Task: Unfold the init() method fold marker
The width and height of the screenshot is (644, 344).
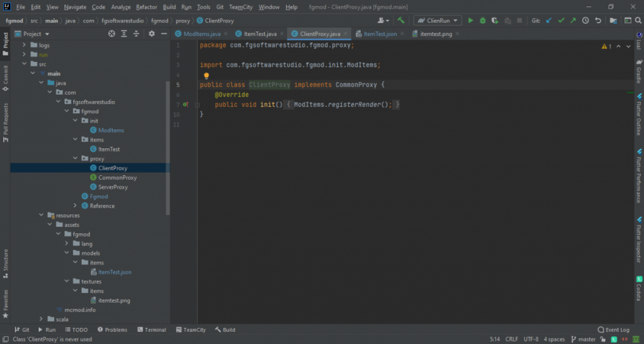Action: click(197, 105)
